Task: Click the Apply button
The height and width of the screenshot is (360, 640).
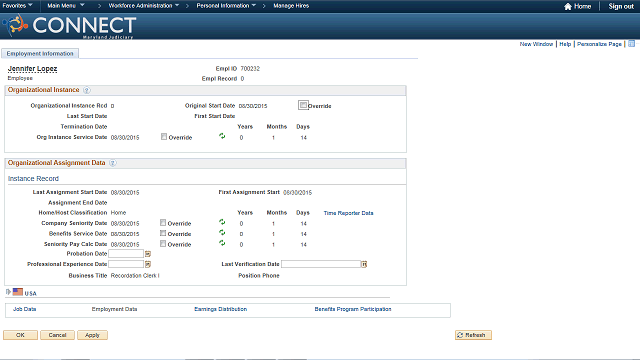Action: pyautogui.click(x=92, y=335)
